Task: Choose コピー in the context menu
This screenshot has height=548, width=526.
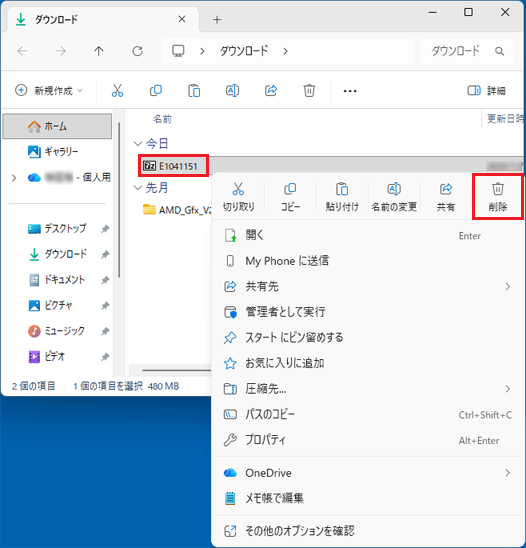Action: (x=290, y=197)
